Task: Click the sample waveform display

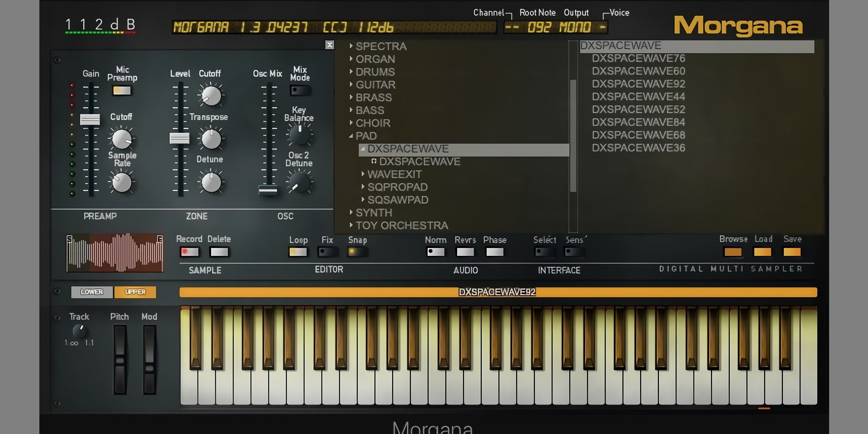Action: coord(115,252)
